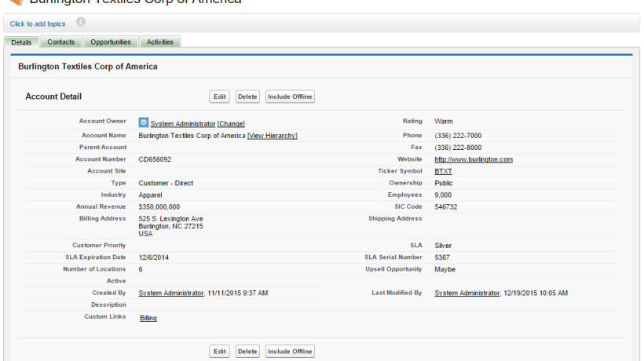Click the BTXT ticker symbol link
644x361 pixels.
click(x=443, y=171)
